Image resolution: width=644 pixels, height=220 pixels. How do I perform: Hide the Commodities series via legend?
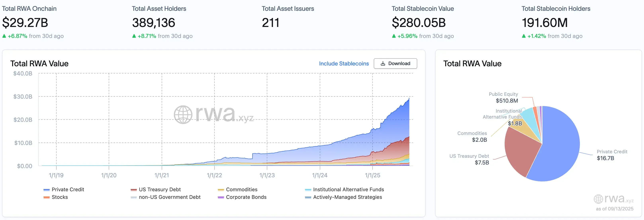click(x=242, y=190)
